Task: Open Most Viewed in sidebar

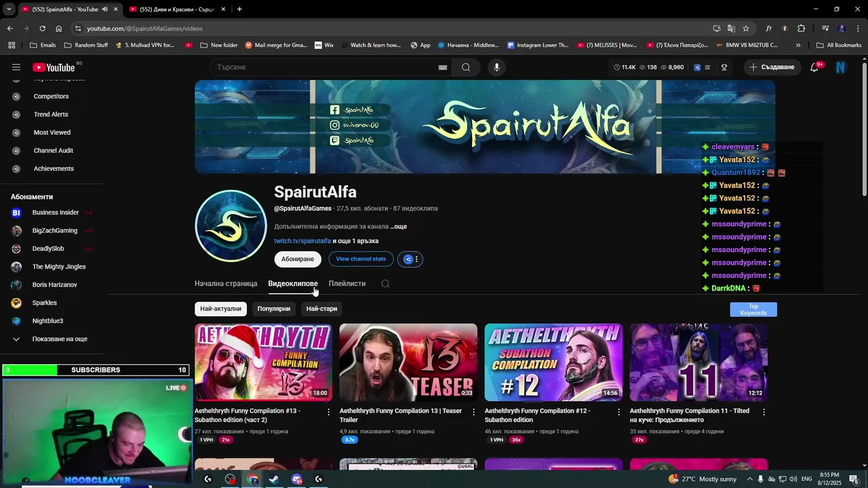Action: click(x=52, y=133)
